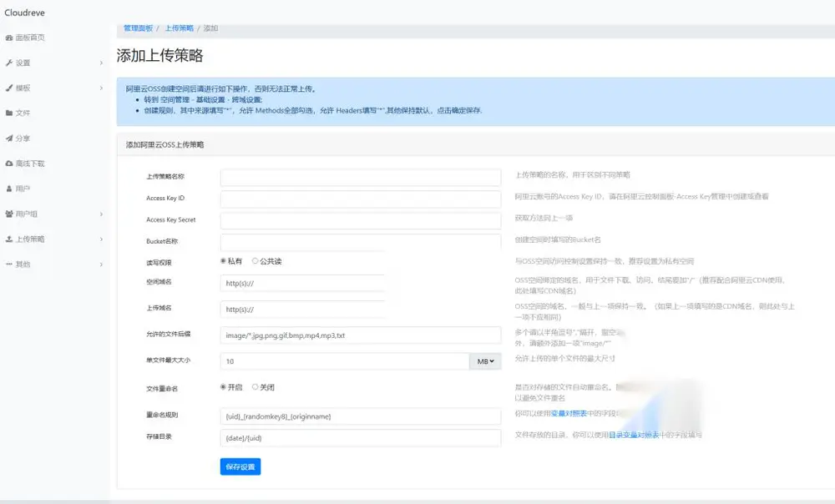Focus the Access Key ID input

point(361,199)
